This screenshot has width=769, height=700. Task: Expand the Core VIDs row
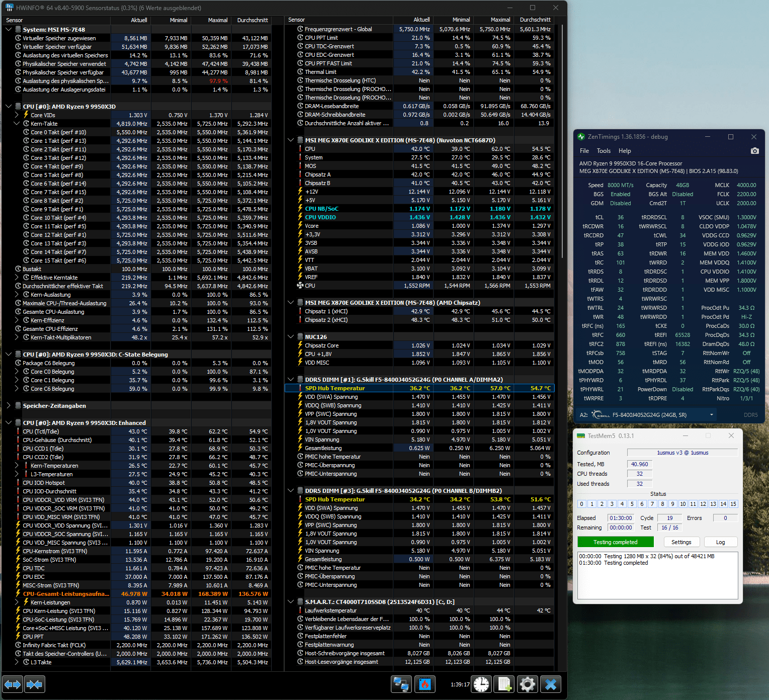[17, 115]
